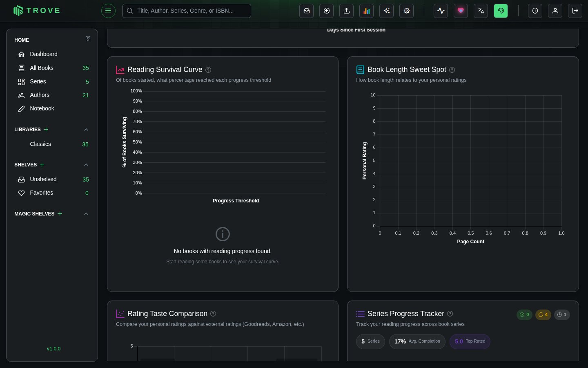Click the Trove logo

click(x=37, y=11)
